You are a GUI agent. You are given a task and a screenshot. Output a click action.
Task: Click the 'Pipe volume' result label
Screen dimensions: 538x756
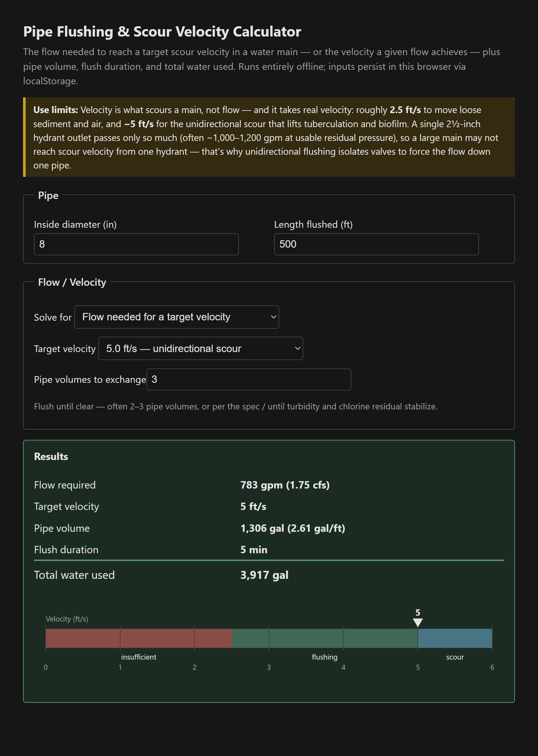[61, 528]
